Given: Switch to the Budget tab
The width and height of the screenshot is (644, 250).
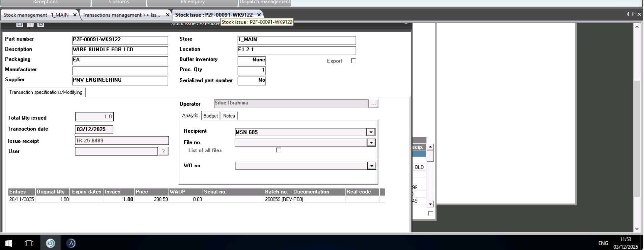Looking at the screenshot, I should tap(210, 116).
